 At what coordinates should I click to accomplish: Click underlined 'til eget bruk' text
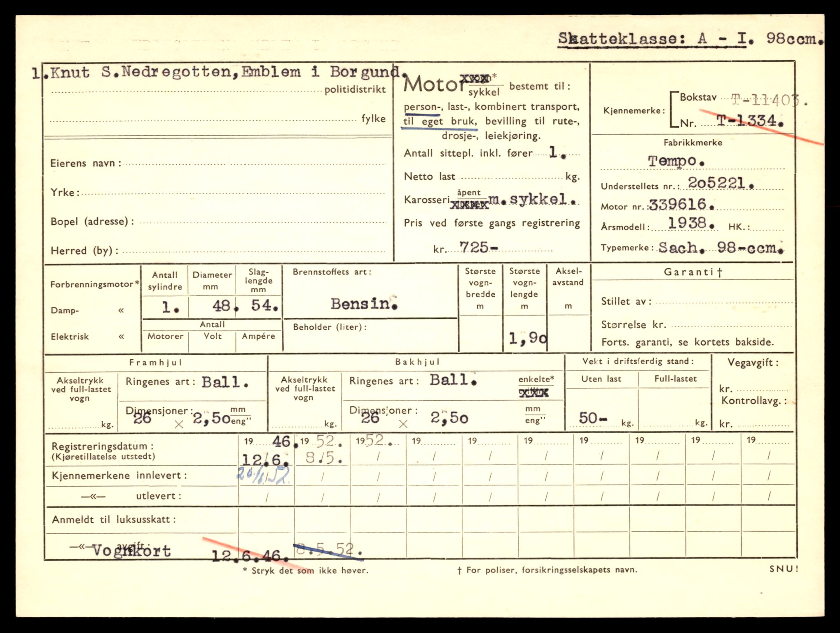(x=439, y=122)
